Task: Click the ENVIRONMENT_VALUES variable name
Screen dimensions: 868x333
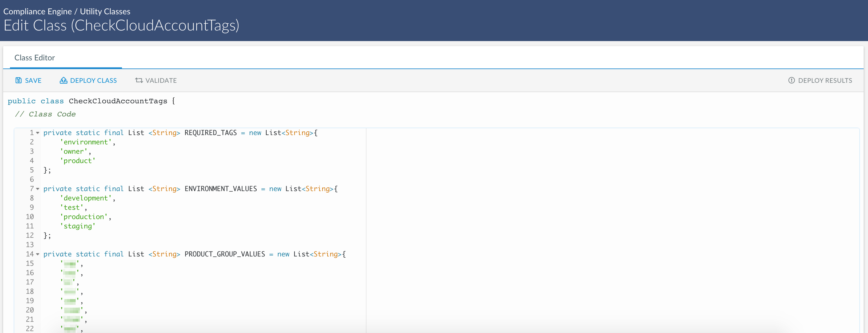Action: (220, 189)
